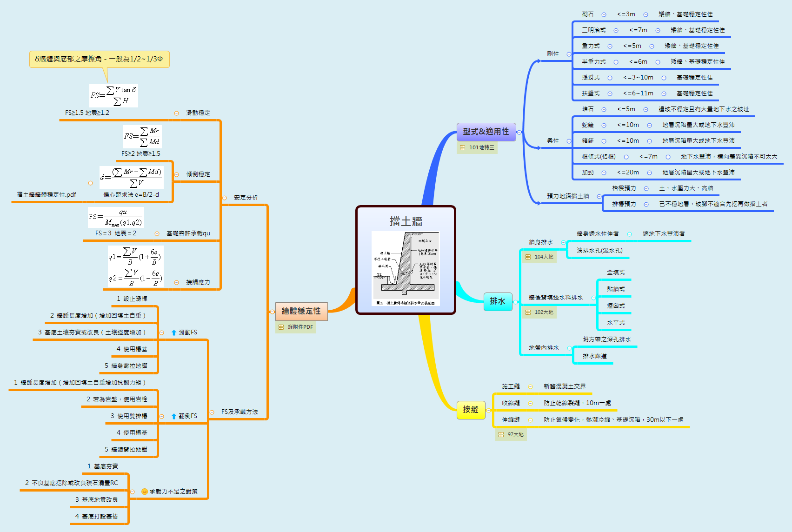The height and width of the screenshot is (532, 792).
Task: Select the 排水 main branch topic
Action: point(498,301)
